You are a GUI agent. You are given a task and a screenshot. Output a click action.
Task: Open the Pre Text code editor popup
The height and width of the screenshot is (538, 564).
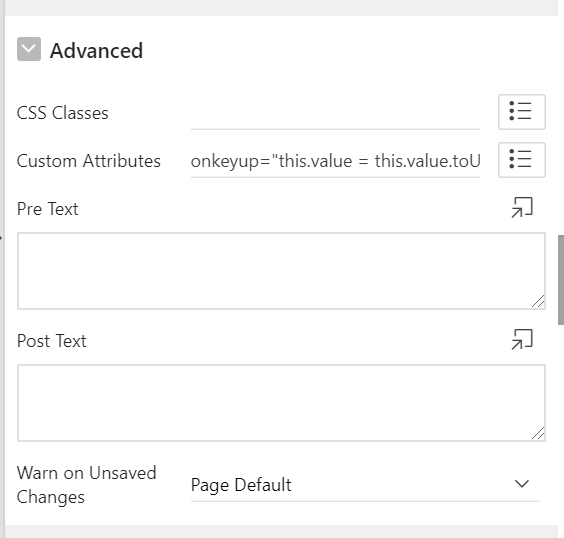(522, 208)
